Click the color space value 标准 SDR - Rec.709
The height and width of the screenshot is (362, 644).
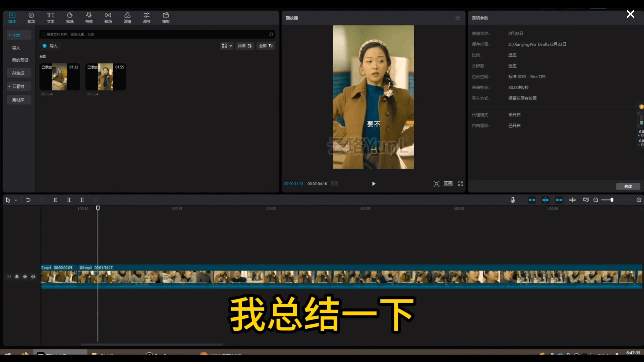coord(527,77)
